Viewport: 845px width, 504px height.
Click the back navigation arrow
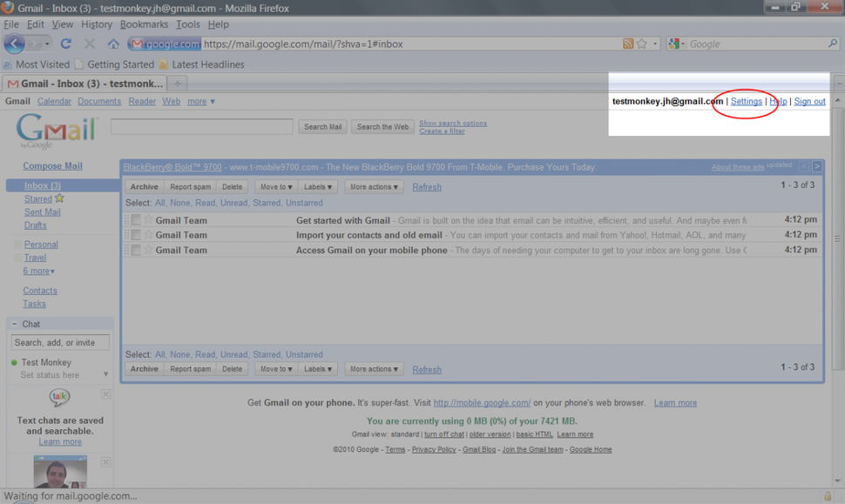tap(16, 43)
